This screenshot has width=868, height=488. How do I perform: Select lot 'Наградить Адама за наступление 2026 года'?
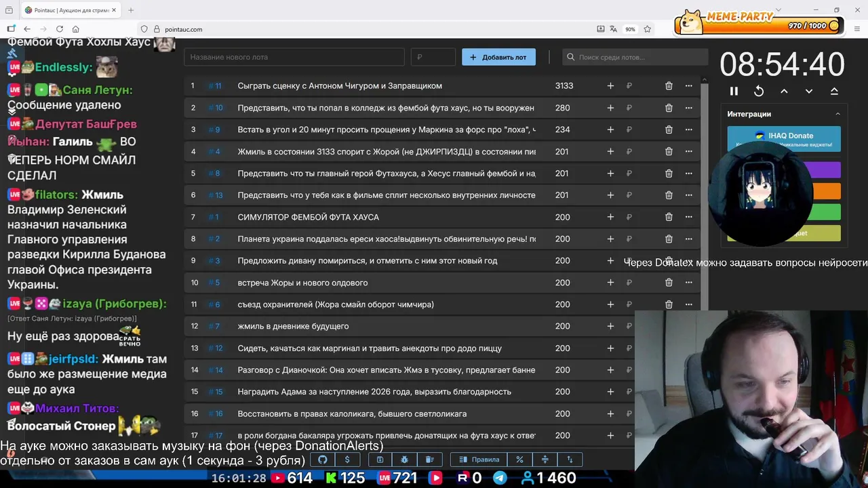coord(374,392)
